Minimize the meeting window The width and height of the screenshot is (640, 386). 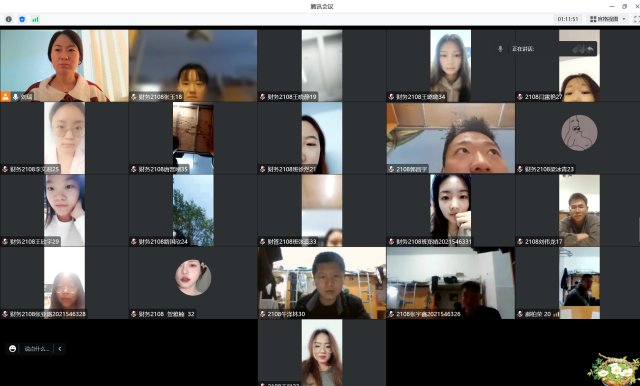pyautogui.click(x=611, y=6)
